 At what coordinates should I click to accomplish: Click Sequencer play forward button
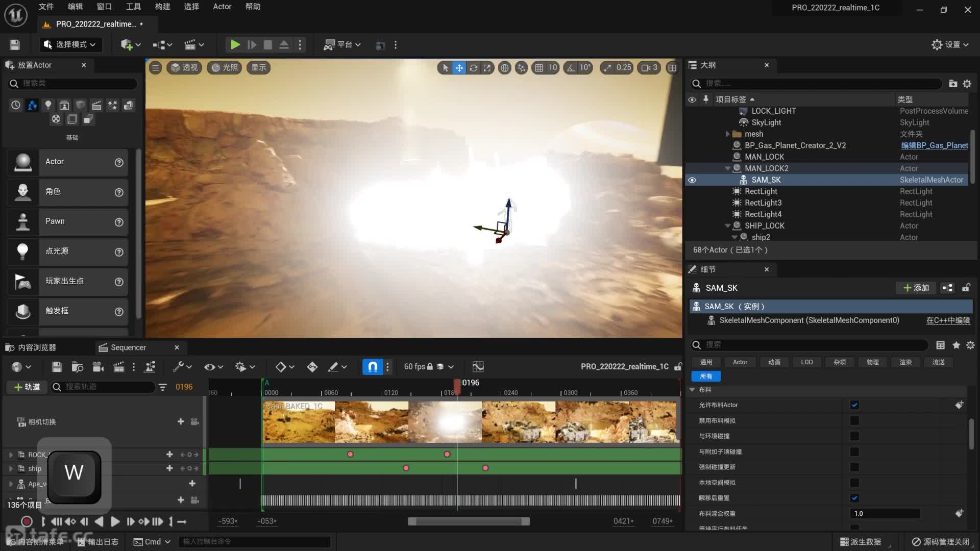click(x=115, y=521)
